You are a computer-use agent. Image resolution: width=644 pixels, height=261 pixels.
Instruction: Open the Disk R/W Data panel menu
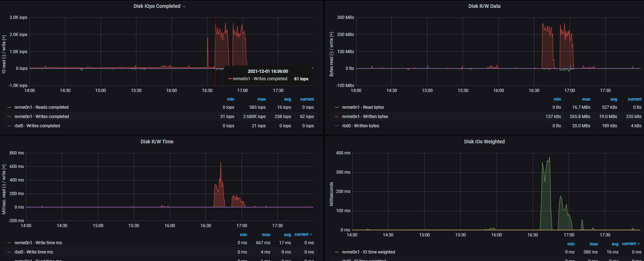click(484, 6)
